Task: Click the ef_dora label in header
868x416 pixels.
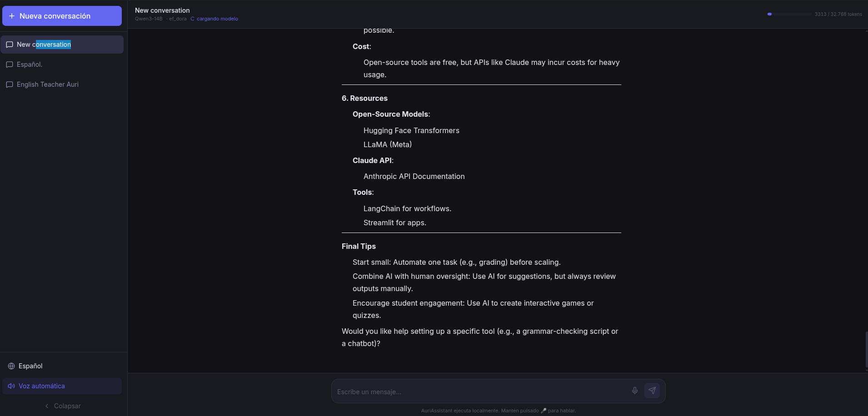Action: pos(178,19)
